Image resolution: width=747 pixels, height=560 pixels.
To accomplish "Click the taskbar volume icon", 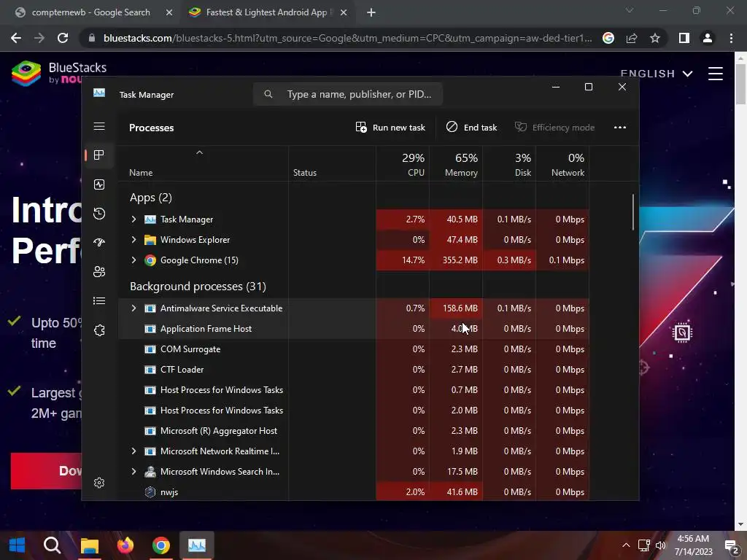I will [x=661, y=545].
